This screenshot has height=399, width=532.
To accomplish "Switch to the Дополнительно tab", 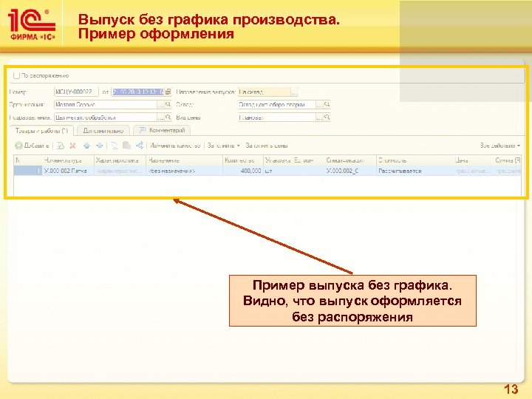I will [103, 131].
